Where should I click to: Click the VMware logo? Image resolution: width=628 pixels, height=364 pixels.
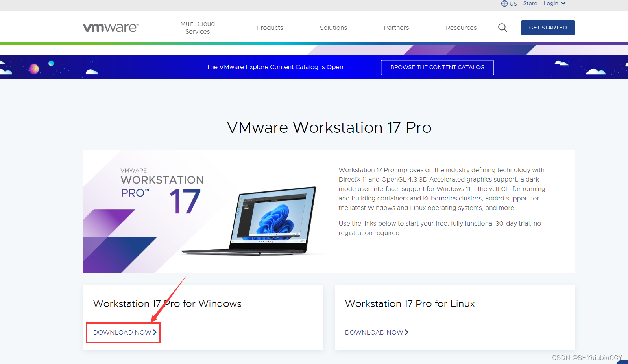(111, 28)
